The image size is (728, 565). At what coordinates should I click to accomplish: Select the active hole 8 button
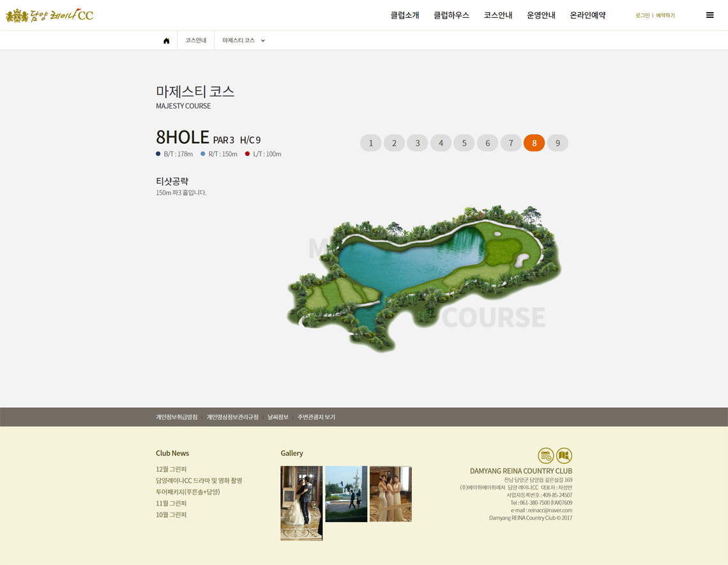coord(535,143)
